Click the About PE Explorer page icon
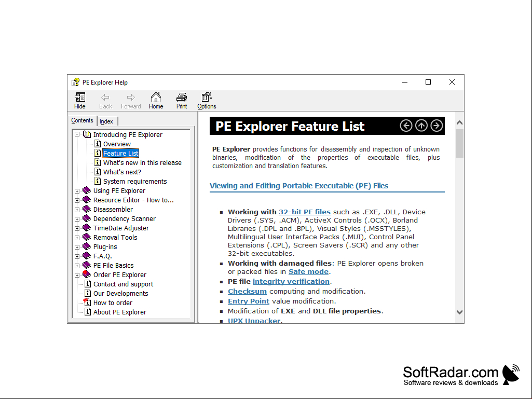 88,312
